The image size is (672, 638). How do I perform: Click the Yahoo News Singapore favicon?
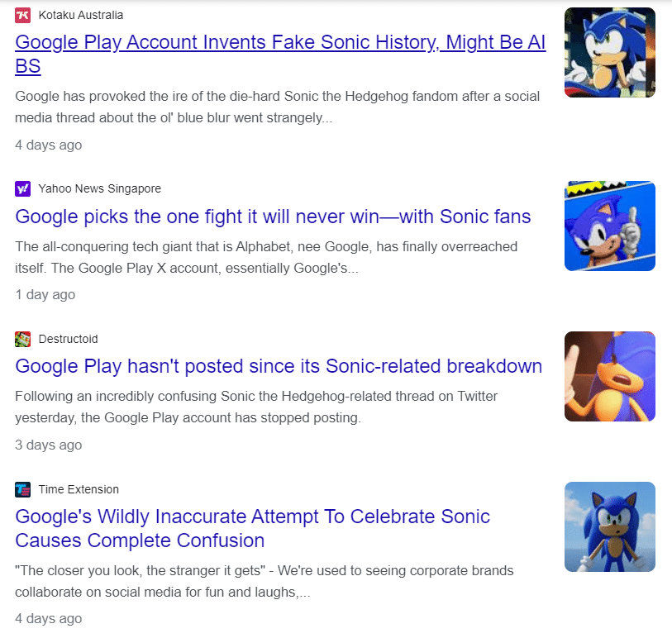click(x=21, y=188)
